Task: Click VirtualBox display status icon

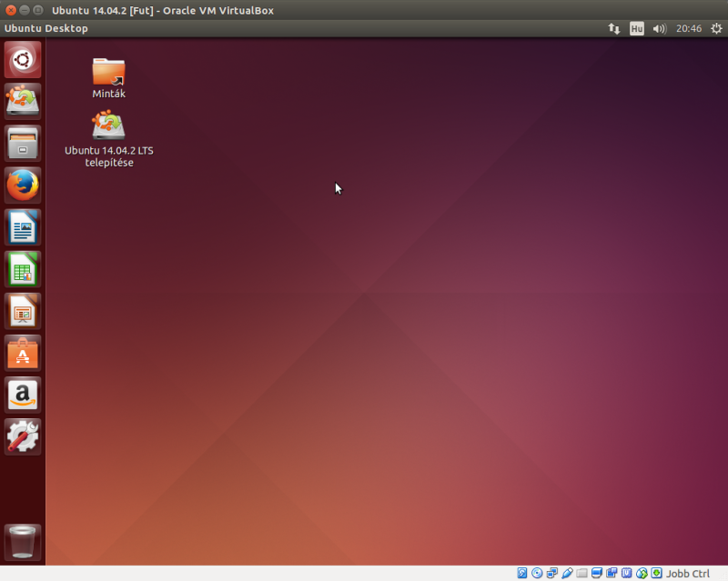Action: coord(597,573)
